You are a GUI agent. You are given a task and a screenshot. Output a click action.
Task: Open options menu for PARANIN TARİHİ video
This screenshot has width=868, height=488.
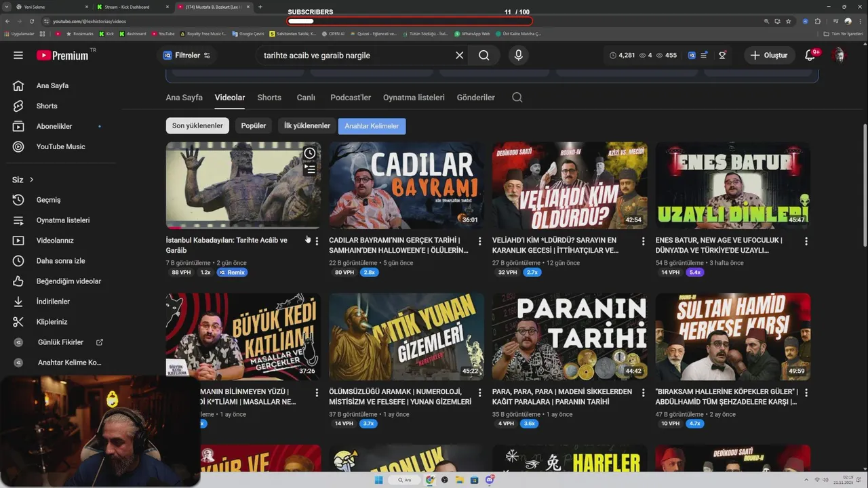[643, 393]
